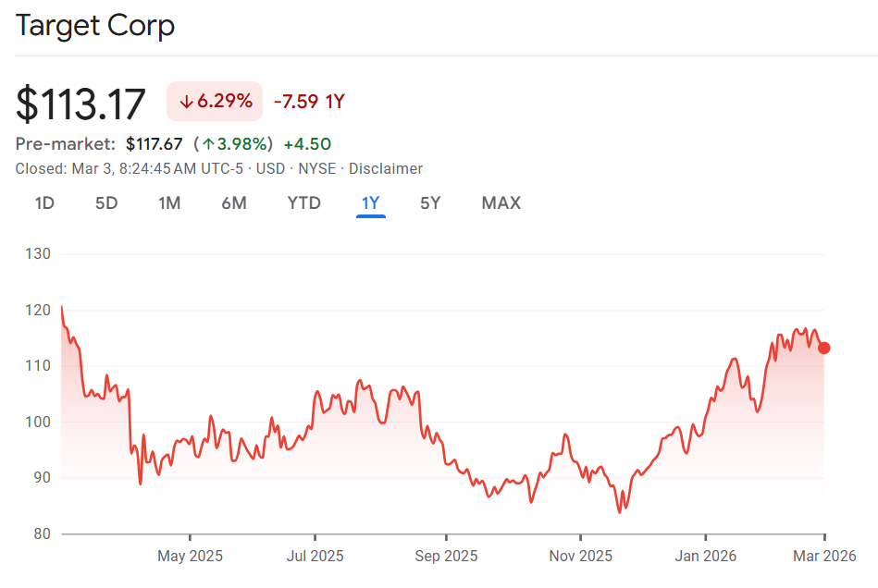The image size is (878, 588).
Task: Click the green up-arrow beside 3.98%
Action: 209,144
